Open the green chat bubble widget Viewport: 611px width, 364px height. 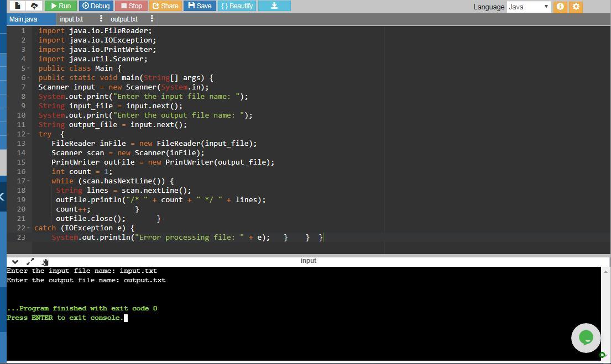(x=586, y=337)
